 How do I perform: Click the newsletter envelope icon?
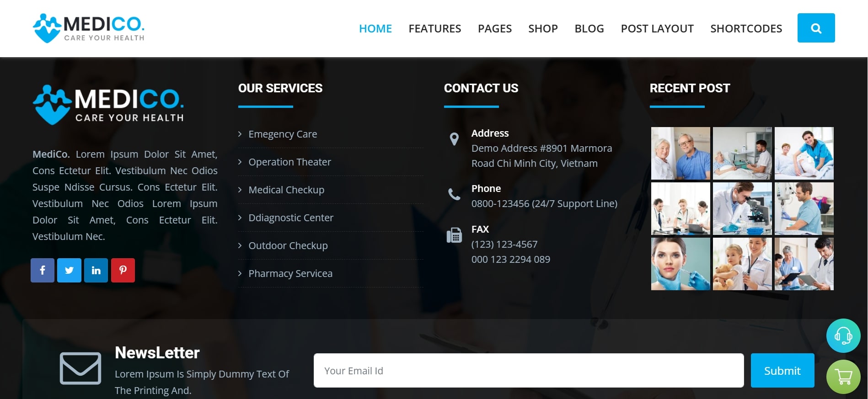click(80, 368)
